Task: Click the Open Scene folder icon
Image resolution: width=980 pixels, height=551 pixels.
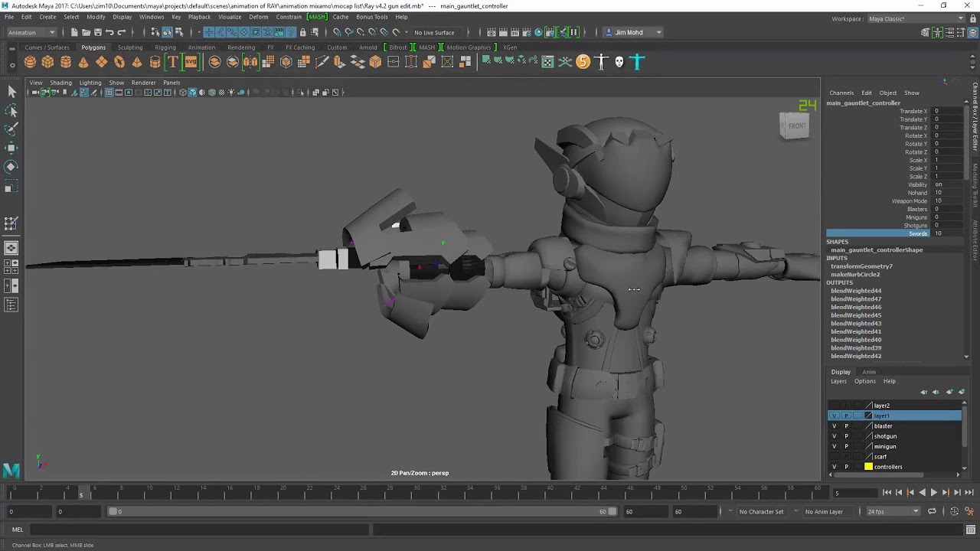Action: pos(86,32)
